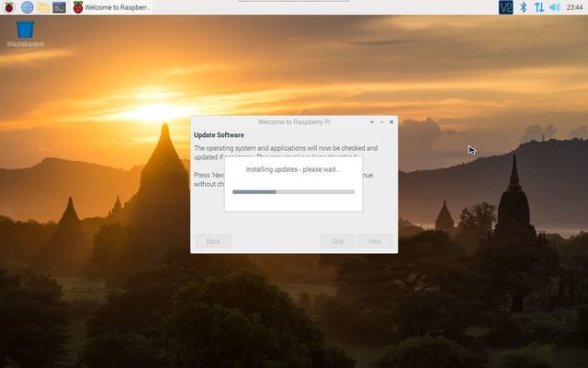Click the Skip button in the wizard

click(337, 241)
